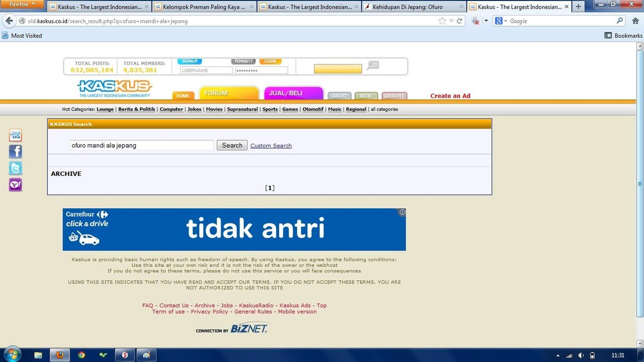
Task: Click the Kaskus share icon in sidebar
Action: click(16, 135)
